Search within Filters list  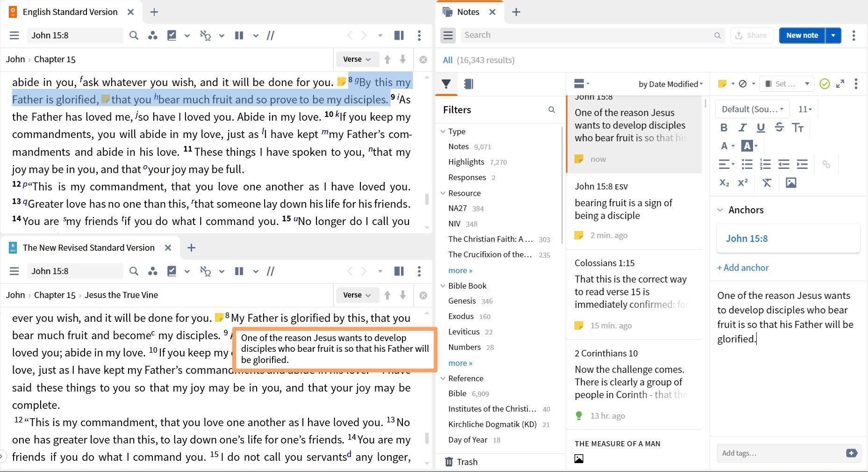pos(552,110)
